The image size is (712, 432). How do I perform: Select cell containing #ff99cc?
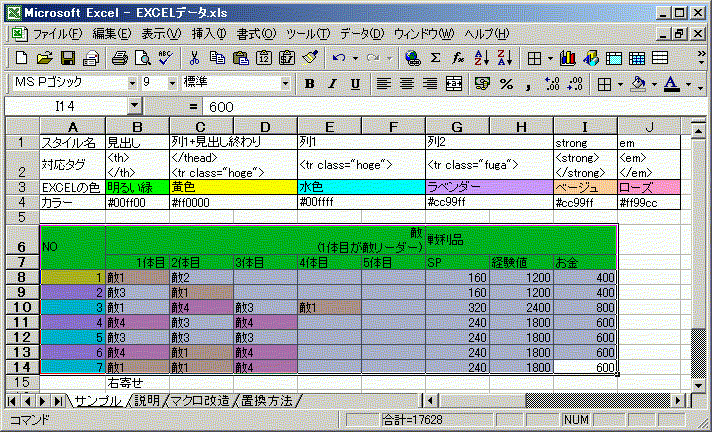pyautogui.click(x=649, y=203)
